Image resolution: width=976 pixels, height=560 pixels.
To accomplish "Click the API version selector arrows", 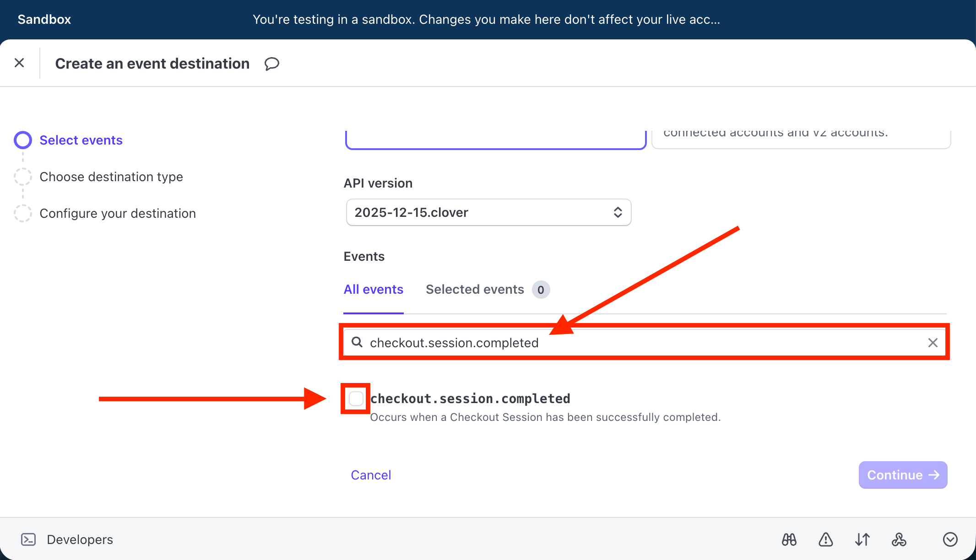I will (x=618, y=212).
